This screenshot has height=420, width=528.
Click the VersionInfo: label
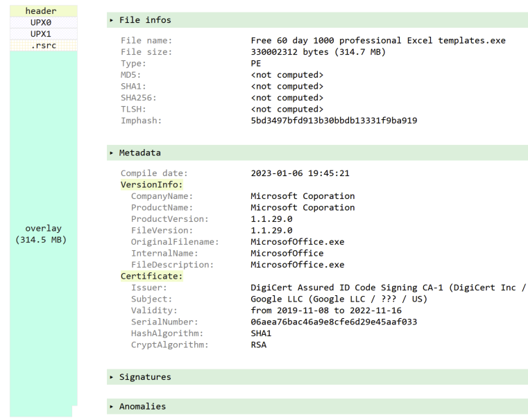[151, 184]
